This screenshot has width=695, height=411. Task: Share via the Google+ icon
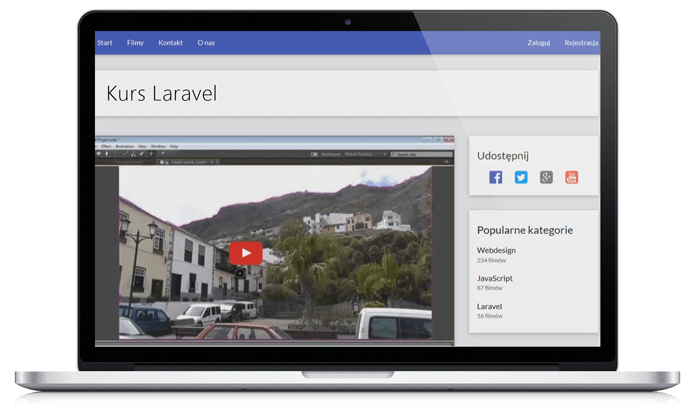point(546,177)
